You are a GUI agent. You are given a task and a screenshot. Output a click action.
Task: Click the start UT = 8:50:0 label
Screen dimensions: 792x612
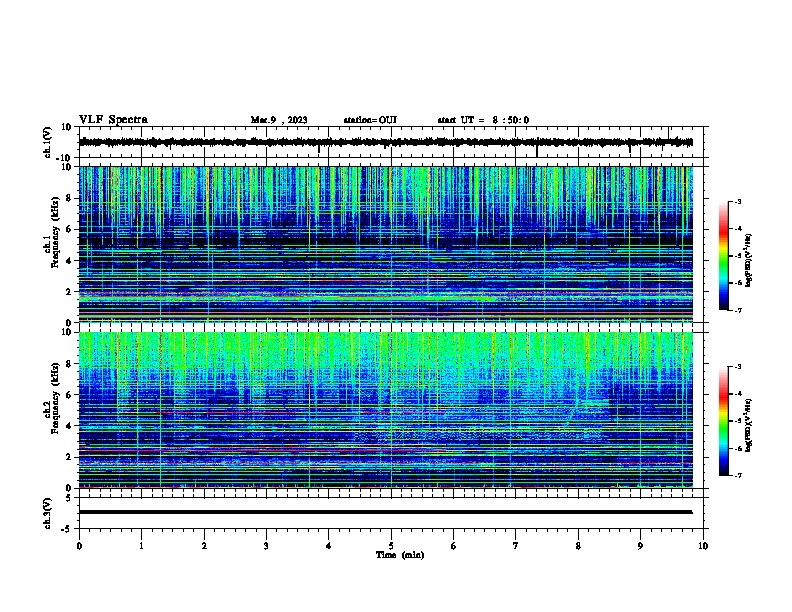(x=483, y=120)
